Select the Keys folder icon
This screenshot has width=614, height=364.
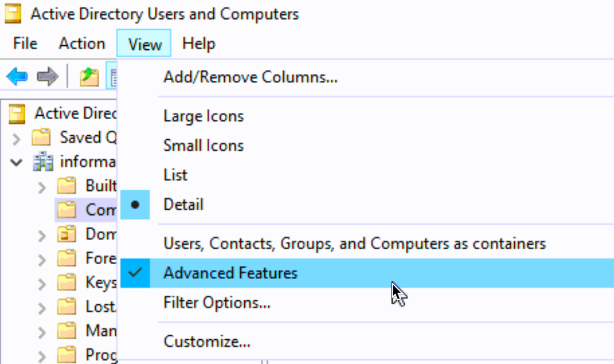66,283
